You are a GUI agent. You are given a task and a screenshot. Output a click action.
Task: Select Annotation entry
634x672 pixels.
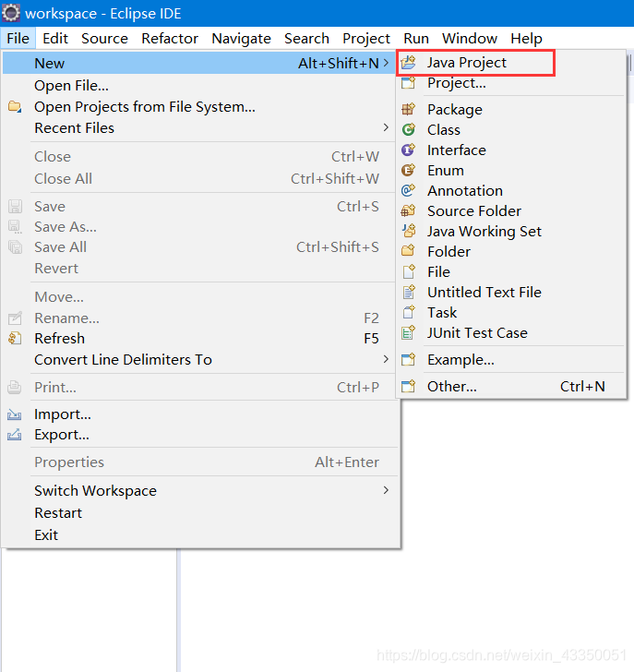(510, 190)
